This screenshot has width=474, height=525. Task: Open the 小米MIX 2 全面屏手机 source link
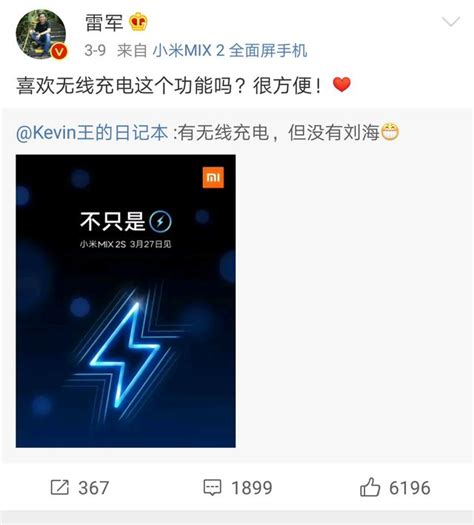point(230,51)
